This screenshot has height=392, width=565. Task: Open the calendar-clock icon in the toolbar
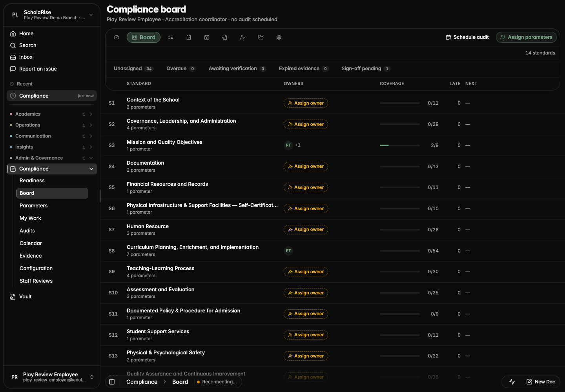coord(207,37)
